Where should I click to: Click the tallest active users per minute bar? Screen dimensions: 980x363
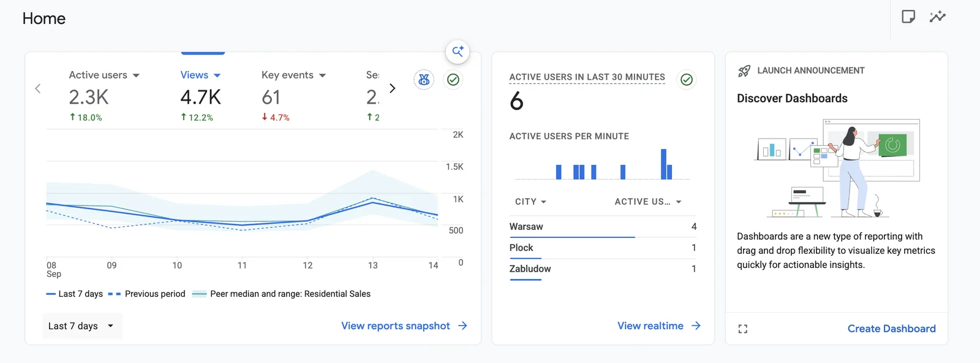pos(663,164)
